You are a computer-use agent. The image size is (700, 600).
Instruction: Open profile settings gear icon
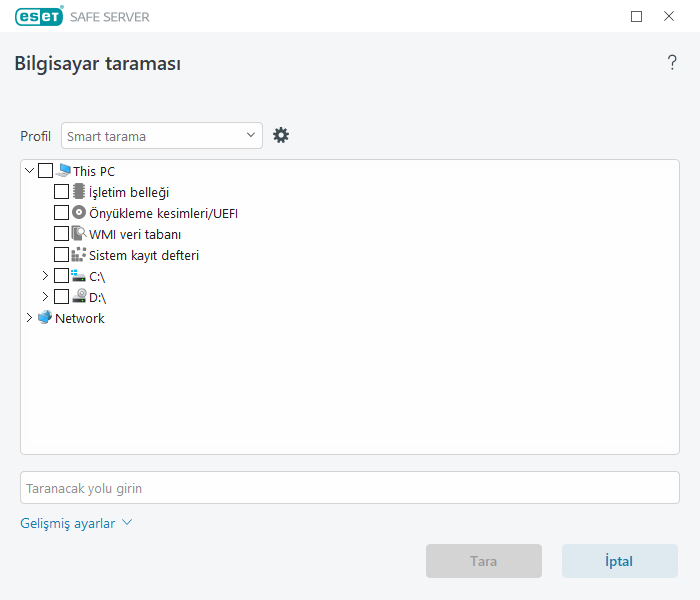click(x=281, y=135)
